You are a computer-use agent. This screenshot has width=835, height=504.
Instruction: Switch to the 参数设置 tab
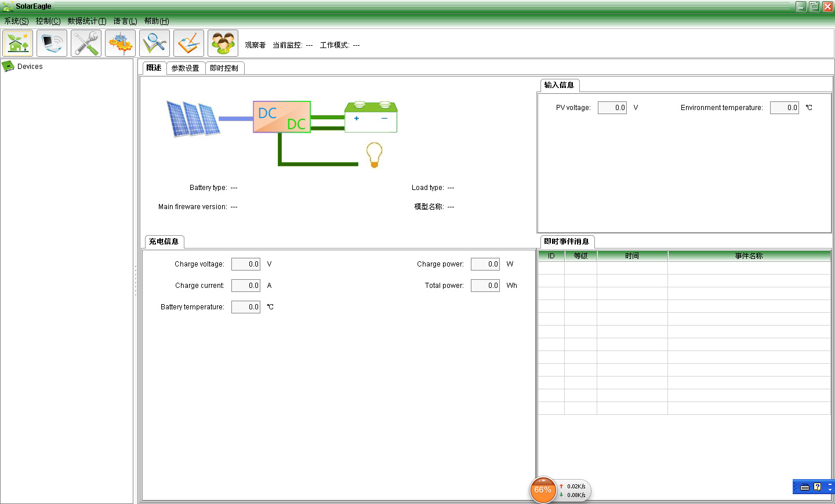click(x=186, y=68)
